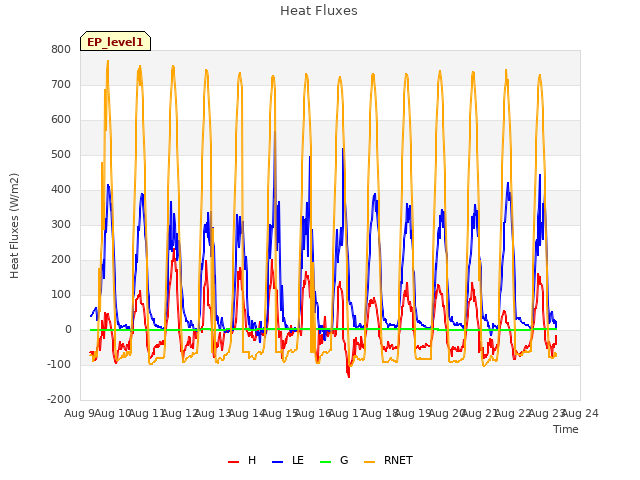Toggle the LE series legend entry
The image size is (640, 480).
pyautogui.click(x=288, y=460)
